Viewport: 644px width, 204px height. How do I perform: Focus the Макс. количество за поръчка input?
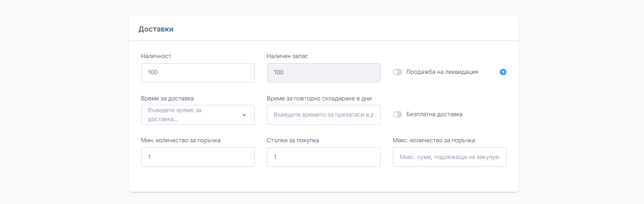pyautogui.click(x=449, y=157)
